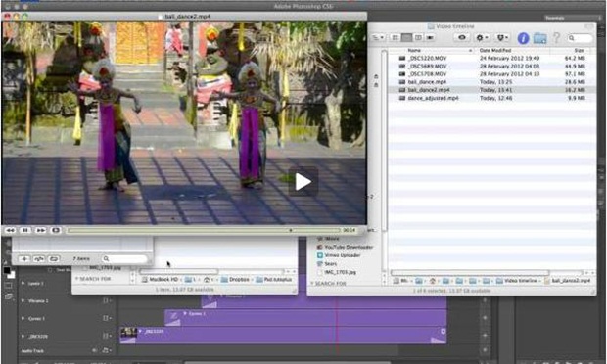607x364 pixels.
Task: Click the red playhead line in timeline
Action: (x=337, y=325)
